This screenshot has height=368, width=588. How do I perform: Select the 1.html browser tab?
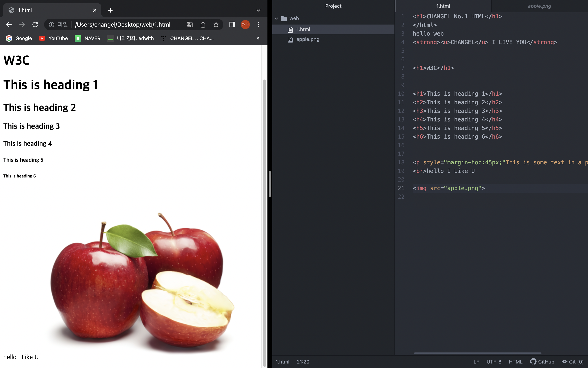coord(52,10)
